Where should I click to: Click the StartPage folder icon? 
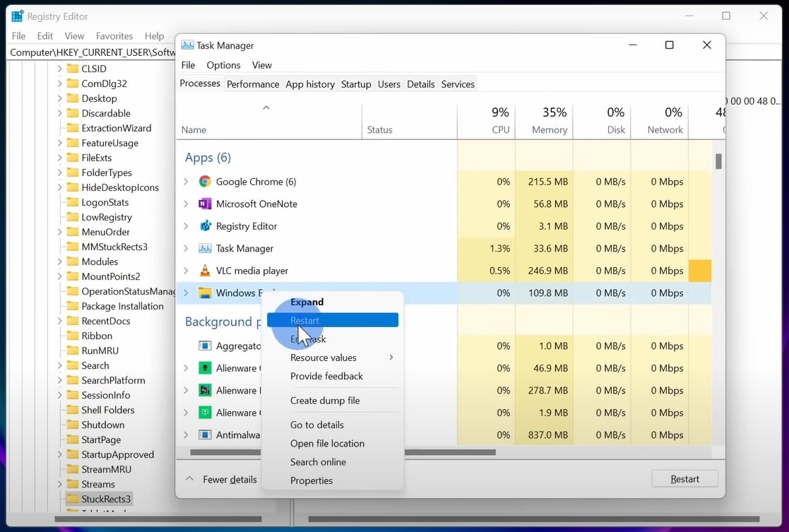click(73, 439)
